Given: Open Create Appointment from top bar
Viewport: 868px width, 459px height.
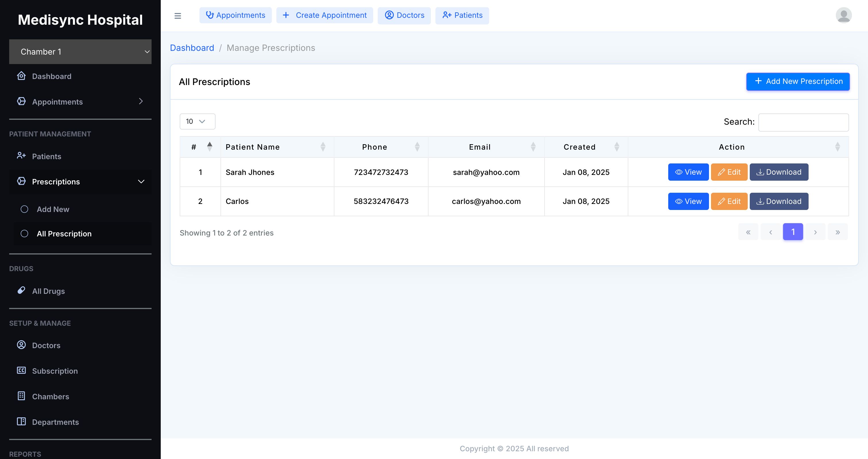Looking at the screenshot, I should [x=324, y=16].
